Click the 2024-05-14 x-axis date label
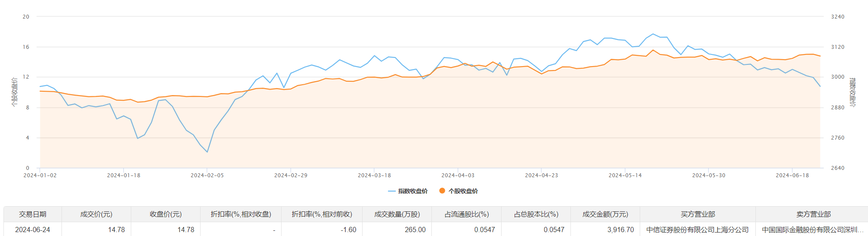 (x=625, y=175)
